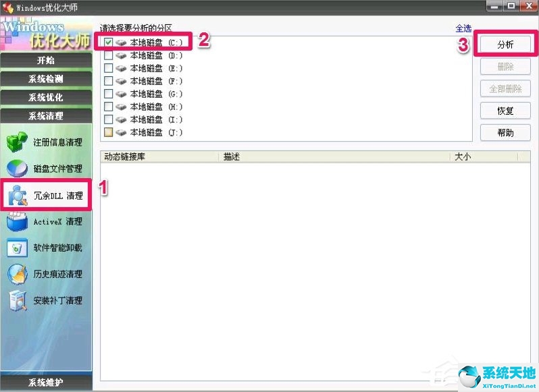Image resolution: width=539 pixels, height=392 pixels.
Task: Click the 帮助 help button
Action: 505,133
